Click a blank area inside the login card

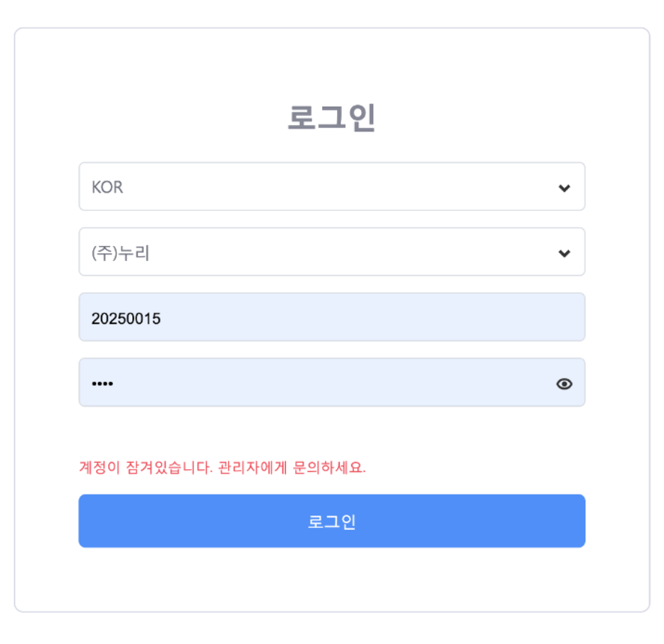point(331,579)
